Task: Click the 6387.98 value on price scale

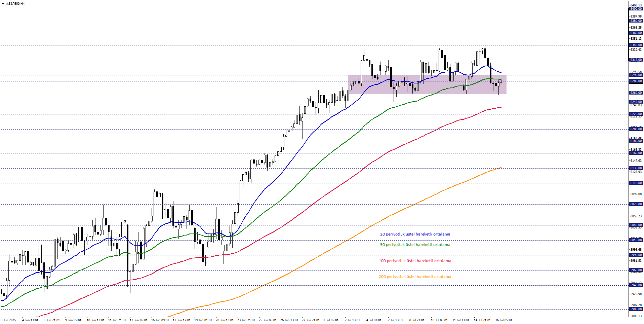Action: coord(636,16)
